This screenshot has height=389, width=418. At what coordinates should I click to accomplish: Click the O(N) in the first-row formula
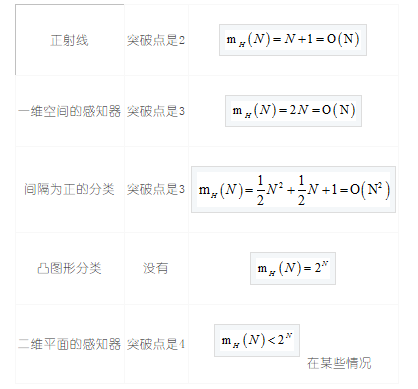coord(343,39)
